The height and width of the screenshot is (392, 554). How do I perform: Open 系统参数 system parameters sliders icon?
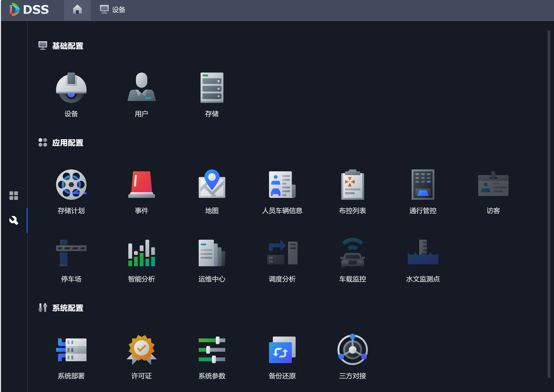coord(212,350)
